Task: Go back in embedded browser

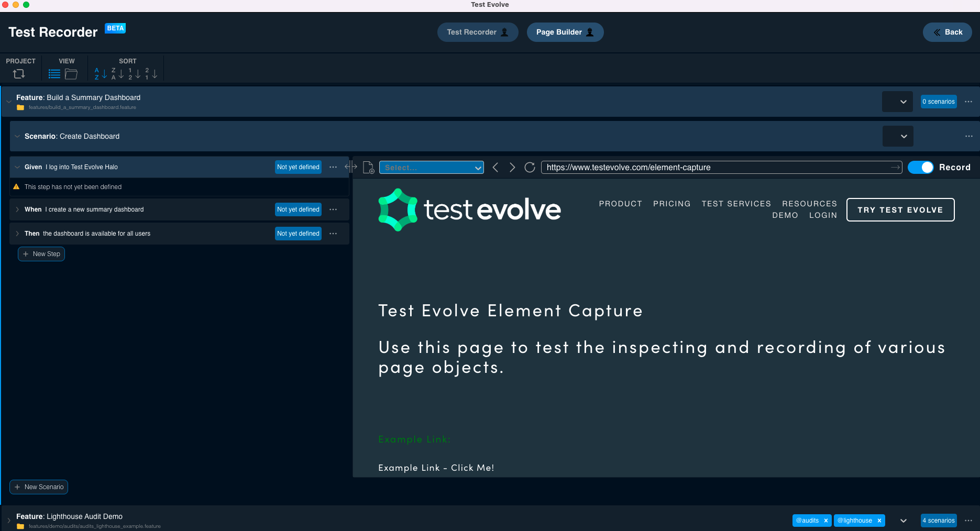Action: tap(495, 168)
